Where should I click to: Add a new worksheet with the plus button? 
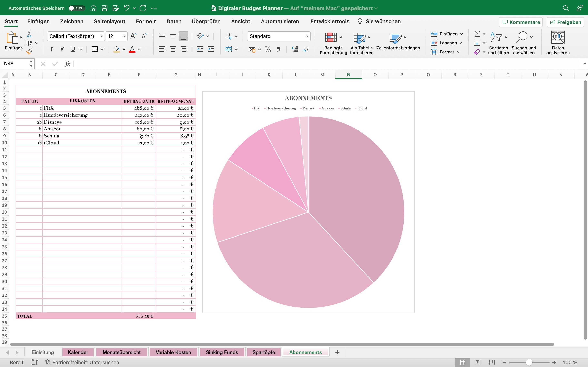(x=337, y=352)
